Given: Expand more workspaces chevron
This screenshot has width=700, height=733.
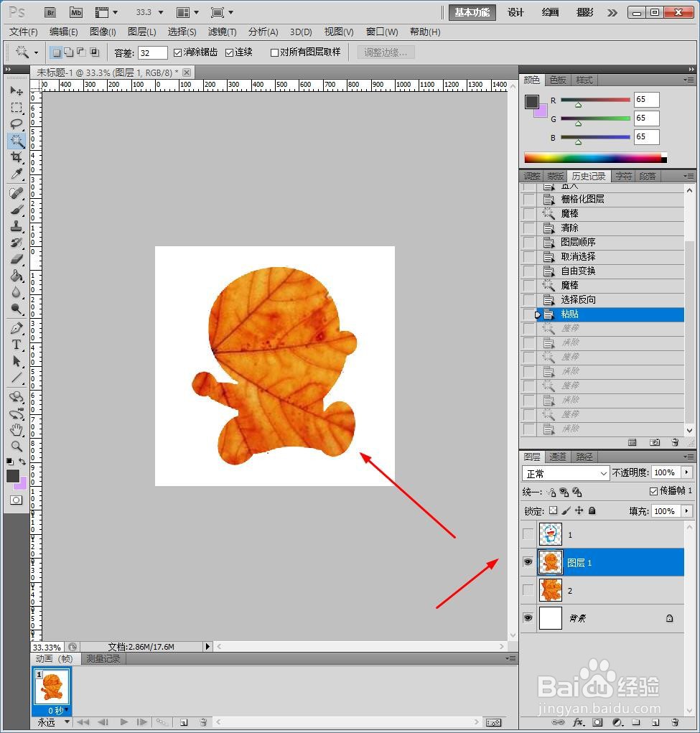Looking at the screenshot, I should (612, 13).
